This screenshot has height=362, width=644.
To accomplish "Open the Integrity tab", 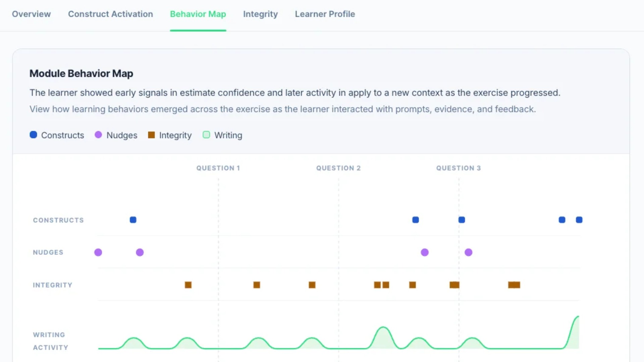I will (x=260, y=14).
